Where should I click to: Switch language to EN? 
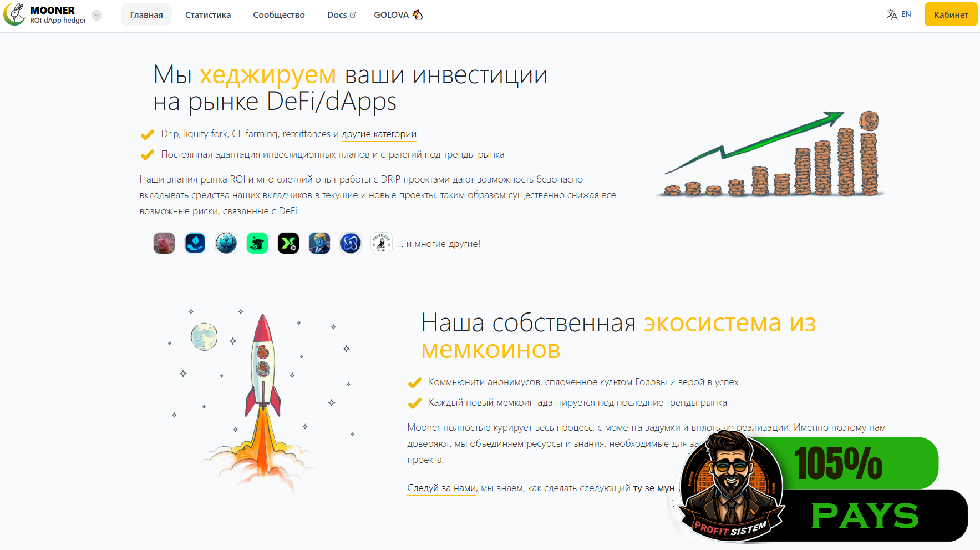(898, 14)
